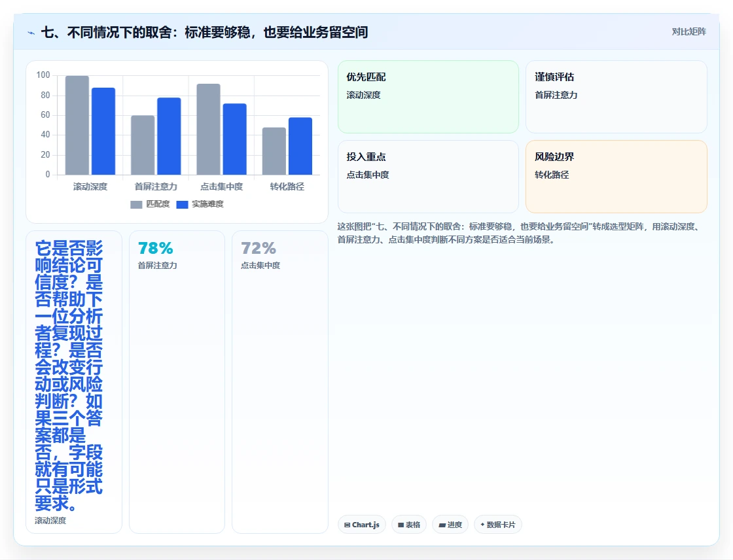Click the 滚动深度 caption under blue text
The image size is (733, 560).
pyautogui.click(x=50, y=521)
